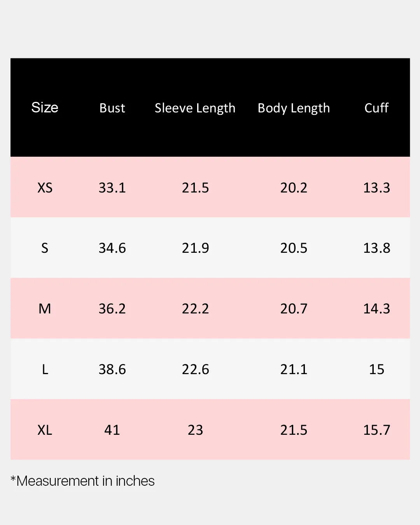The height and width of the screenshot is (525, 420).
Task: Select the XL size row label
Action: point(45,430)
